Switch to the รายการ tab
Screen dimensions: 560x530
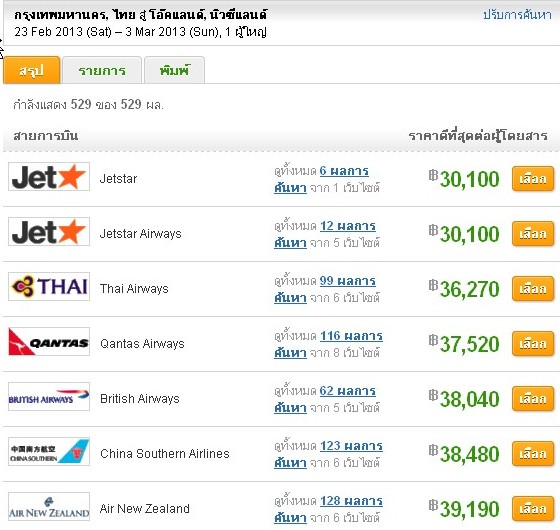[x=102, y=70]
